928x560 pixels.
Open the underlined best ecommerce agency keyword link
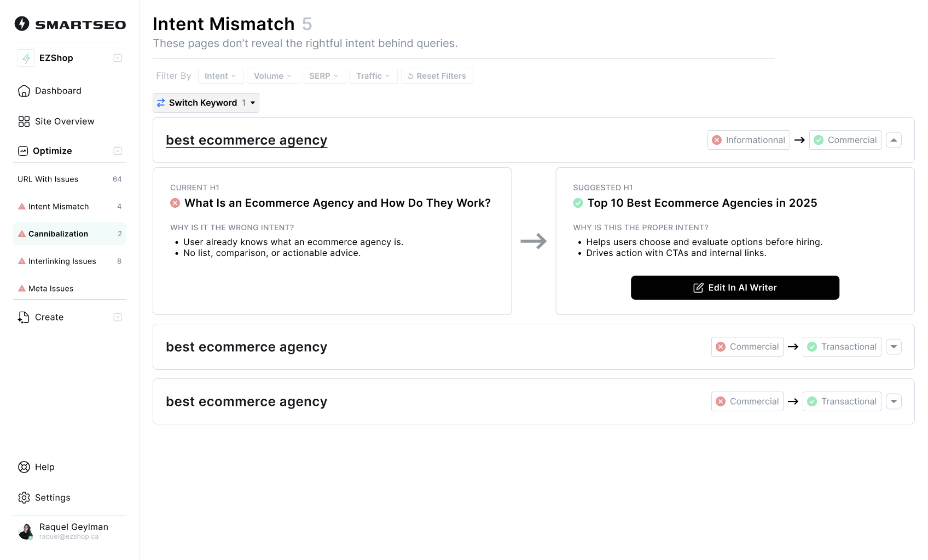pyautogui.click(x=246, y=140)
